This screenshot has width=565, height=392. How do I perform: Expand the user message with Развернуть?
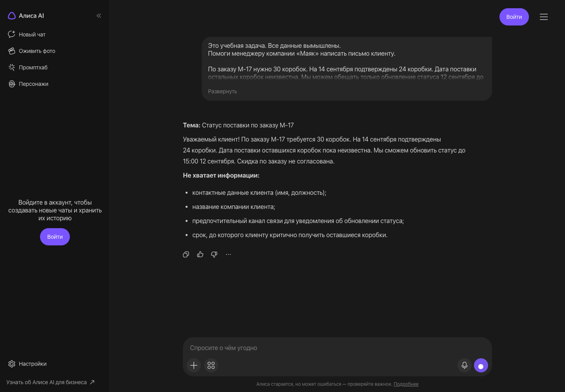pyautogui.click(x=222, y=91)
